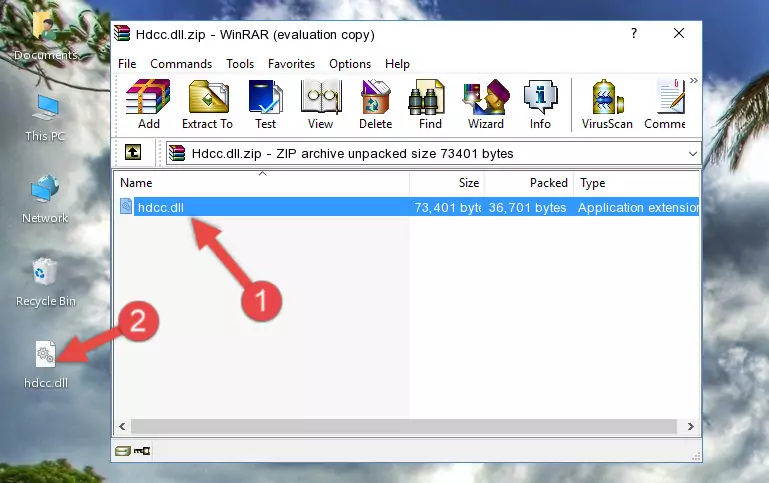Open the archive path dropdown arrow
Image resolution: width=769 pixels, height=483 pixels.
click(692, 153)
